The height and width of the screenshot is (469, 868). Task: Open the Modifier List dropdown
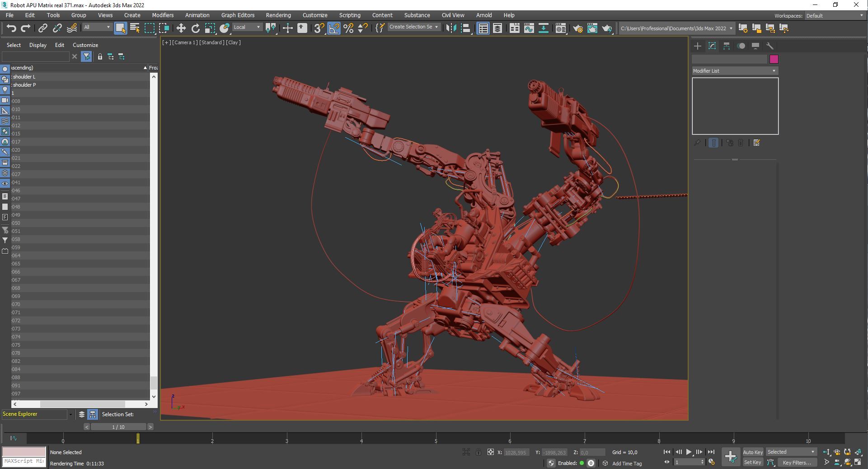(734, 71)
